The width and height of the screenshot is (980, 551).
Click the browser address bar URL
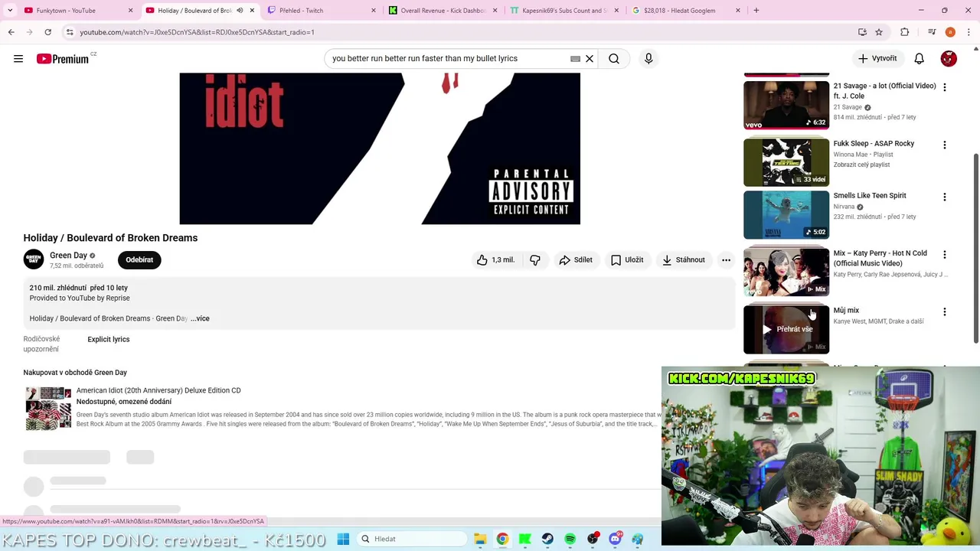(x=197, y=32)
